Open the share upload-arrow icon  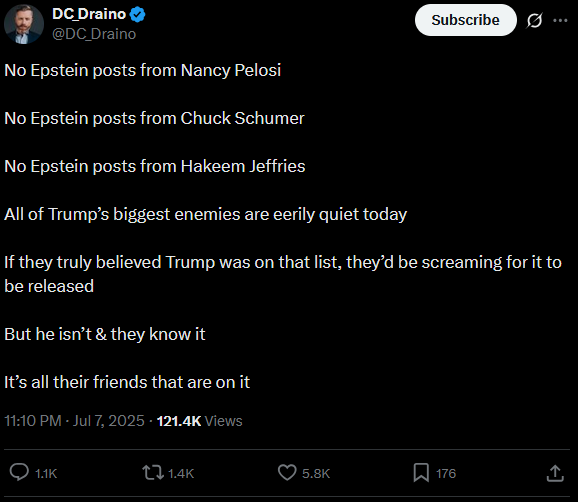pyautogui.click(x=555, y=473)
